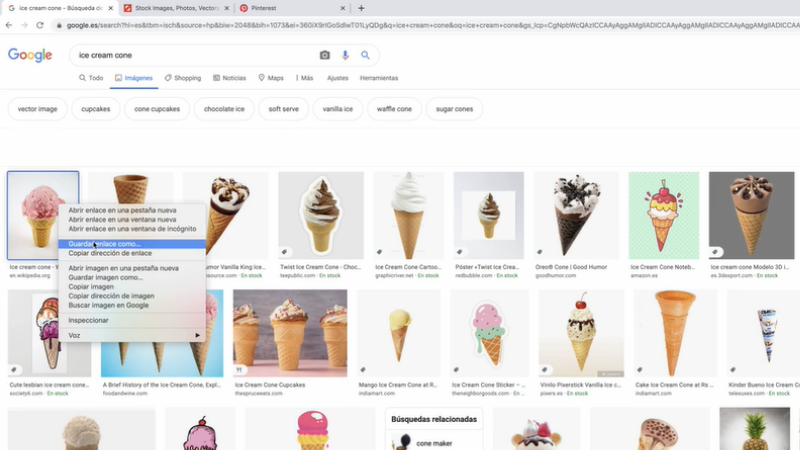Choose Abrir imagen en una pestaña nueva

pyautogui.click(x=132, y=268)
